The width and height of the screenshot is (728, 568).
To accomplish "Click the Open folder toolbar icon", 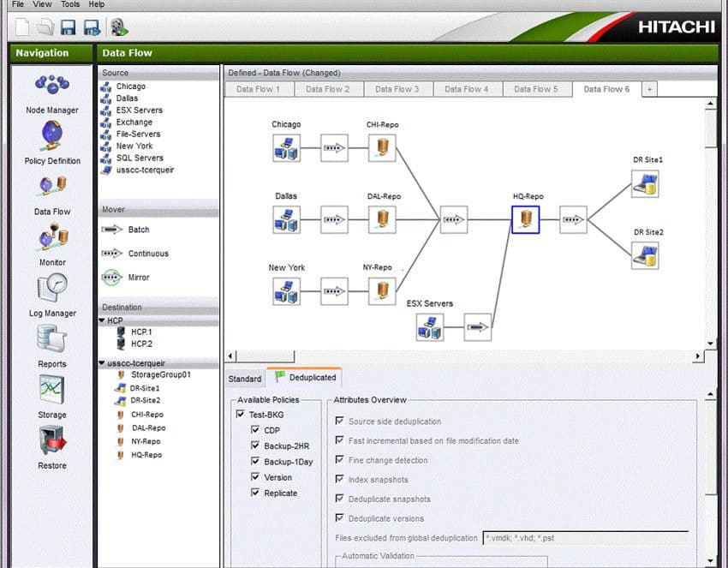I will click(45, 27).
